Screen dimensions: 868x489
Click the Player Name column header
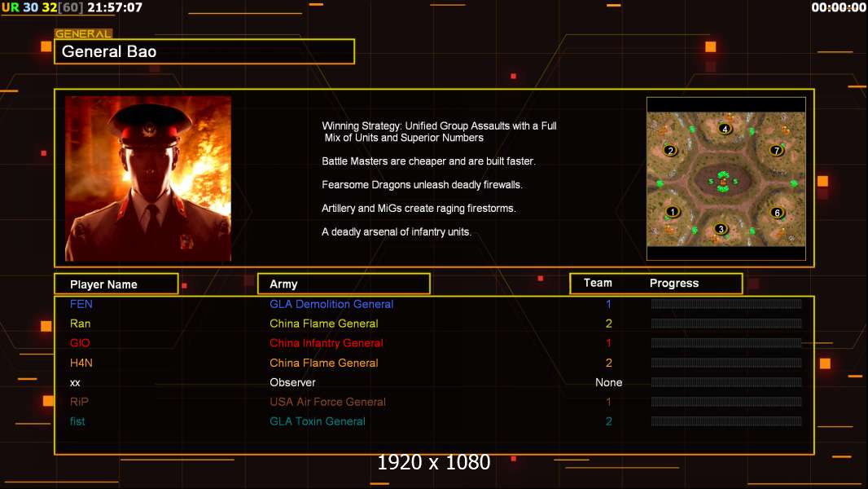tap(116, 284)
